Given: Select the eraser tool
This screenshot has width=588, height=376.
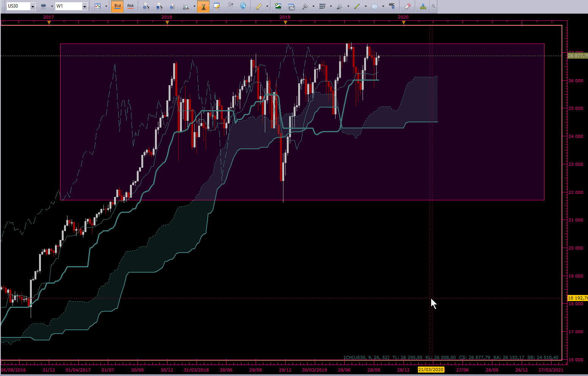Looking at the screenshot, I should click(x=407, y=6).
